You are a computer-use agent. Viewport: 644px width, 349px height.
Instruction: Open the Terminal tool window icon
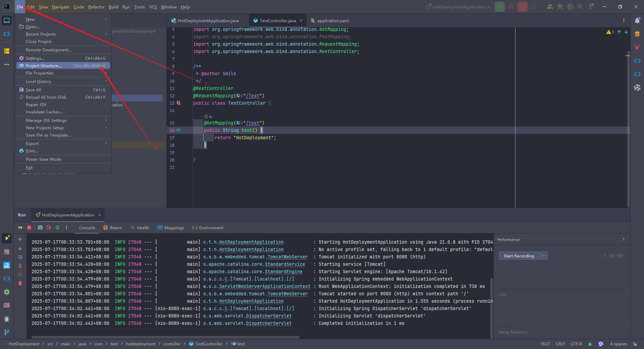click(7, 305)
